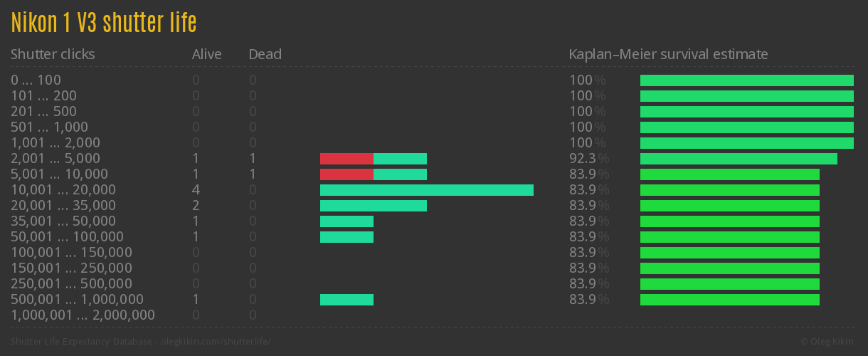
Task: Click the "© Oleg Kikin" credit text
Action: tap(829, 342)
